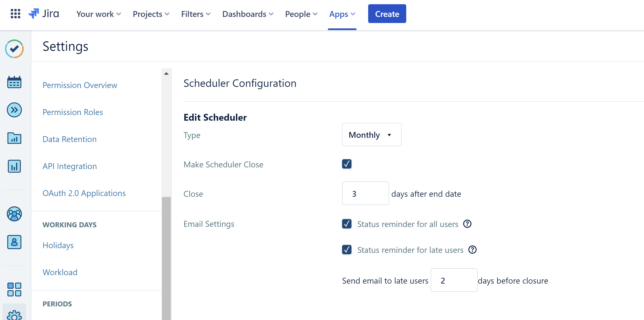This screenshot has width=644, height=320.
Task: Disable Status reminder for all users
Action: coord(347,224)
